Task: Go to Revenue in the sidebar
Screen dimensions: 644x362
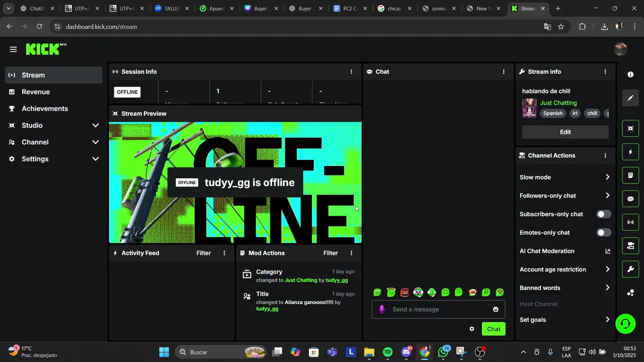Action: coord(54,92)
